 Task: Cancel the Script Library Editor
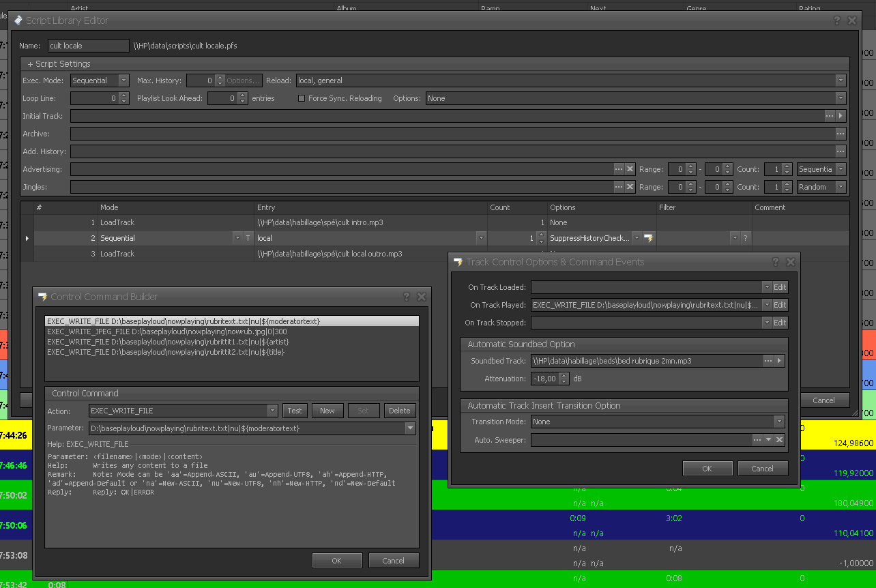pyautogui.click(x=823, y=400)
